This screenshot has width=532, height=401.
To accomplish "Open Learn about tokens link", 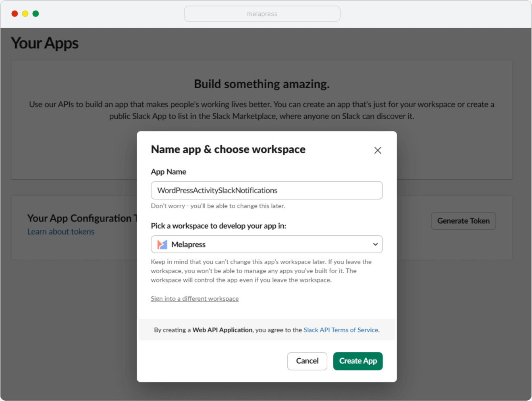I will coord(61,232).
